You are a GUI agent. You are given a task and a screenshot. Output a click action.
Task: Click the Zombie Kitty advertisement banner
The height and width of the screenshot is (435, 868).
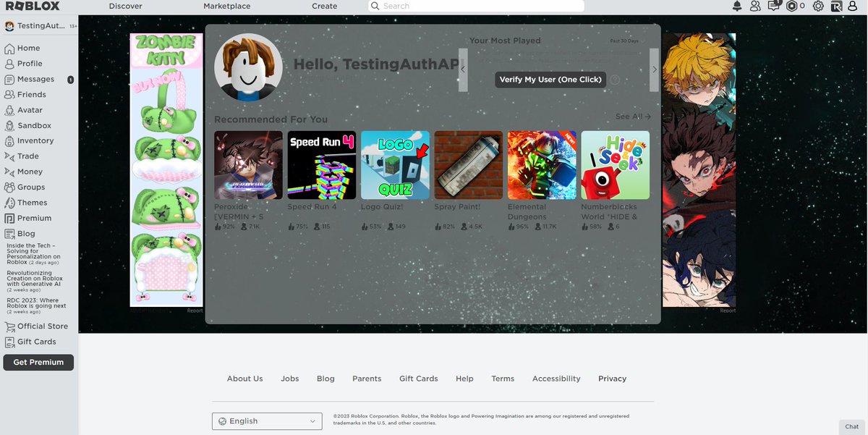tap(166, 170)
